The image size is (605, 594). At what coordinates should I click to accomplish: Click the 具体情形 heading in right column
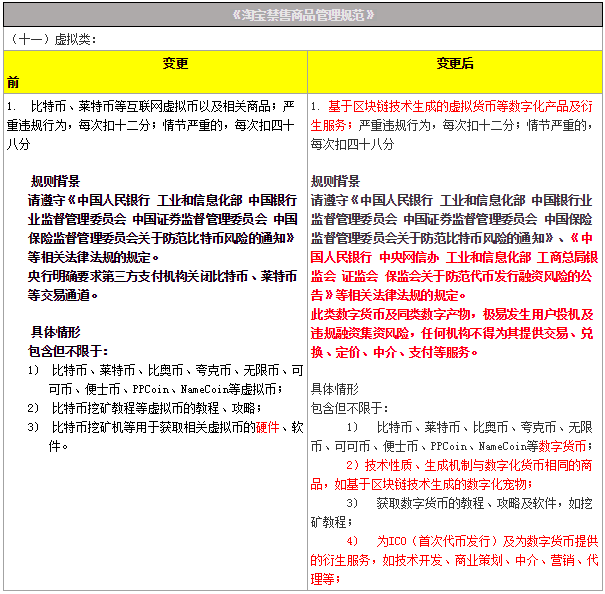[x=335, y=389]
